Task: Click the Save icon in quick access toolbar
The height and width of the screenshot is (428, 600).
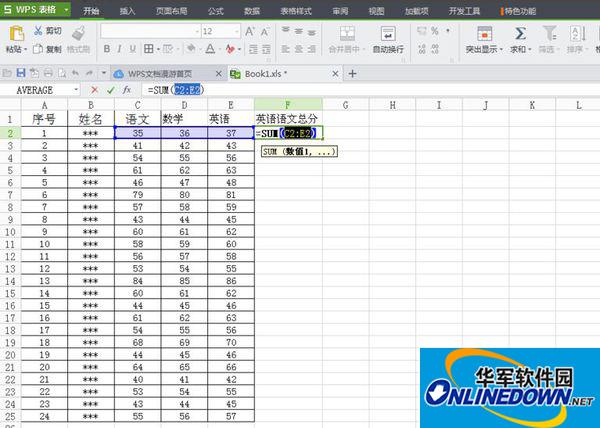Action: coord(21,73)
